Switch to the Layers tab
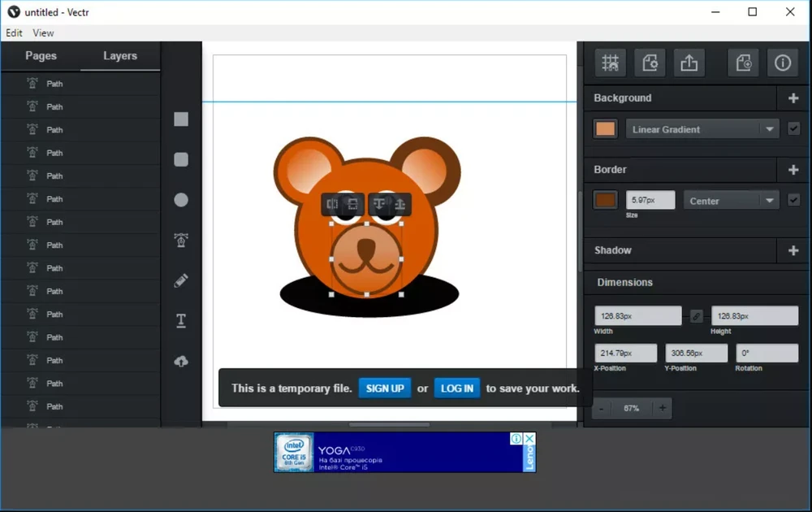Viewport: 812px width, 512px height. coord(120,56)
